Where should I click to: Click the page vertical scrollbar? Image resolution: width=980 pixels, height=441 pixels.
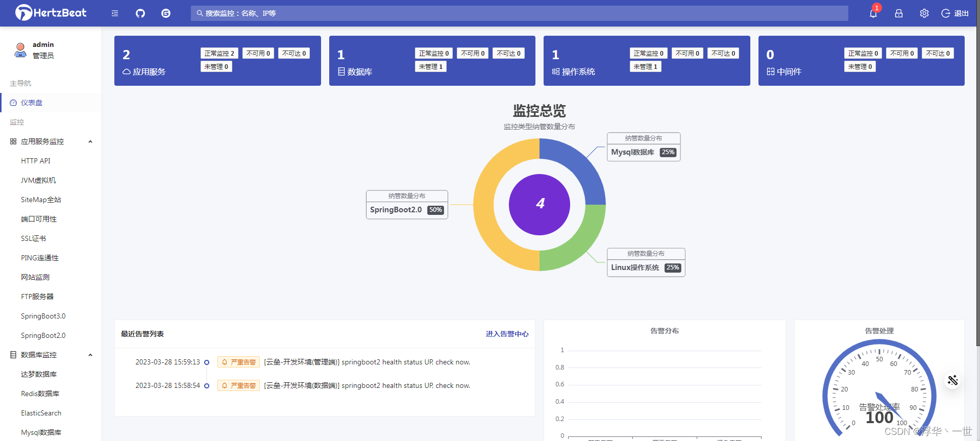978,174
